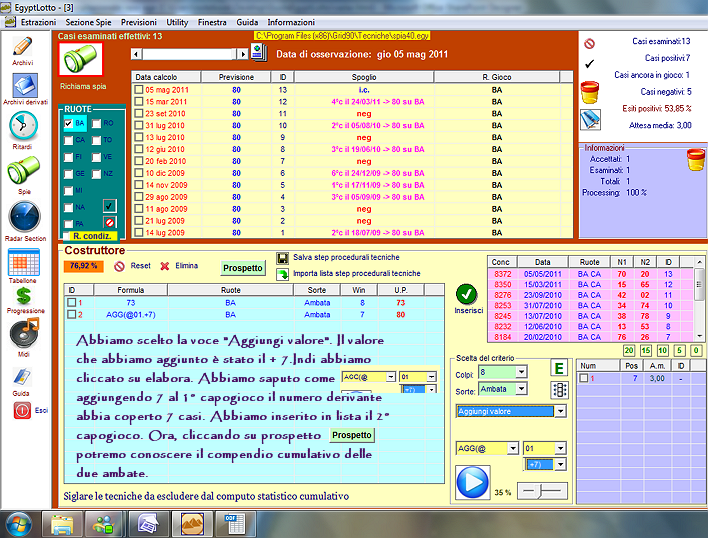Click the blue book icon beside Attesa media

click(590, 120)
